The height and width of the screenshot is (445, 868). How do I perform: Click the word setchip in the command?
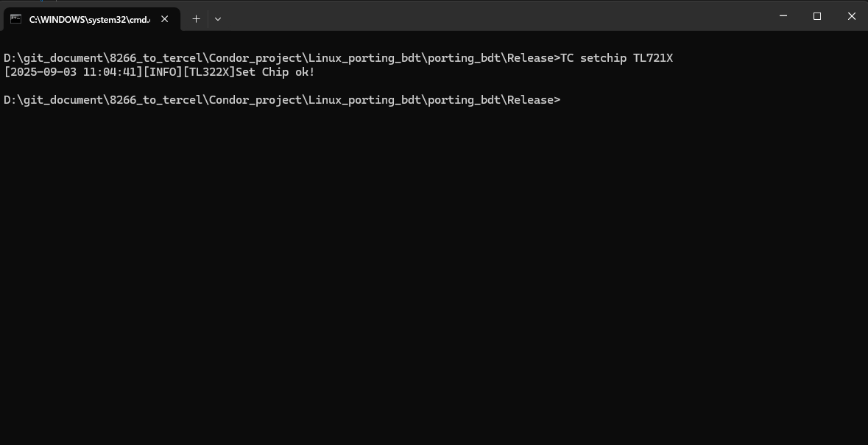pos(603,58)
